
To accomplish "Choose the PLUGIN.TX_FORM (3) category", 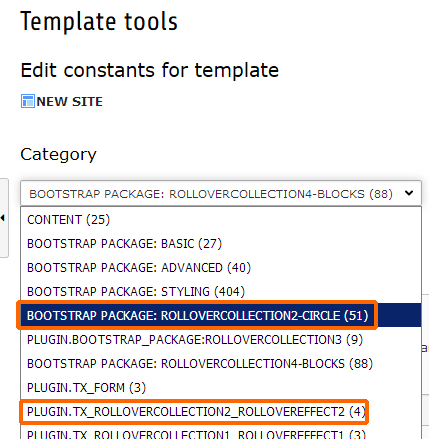I will tap(86, 388).
